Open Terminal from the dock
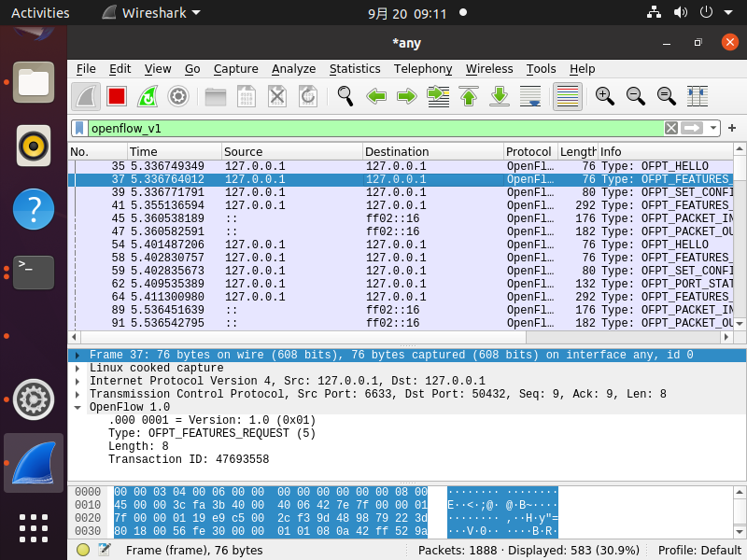This screenshot has height=560, width=747. (34, 273)
